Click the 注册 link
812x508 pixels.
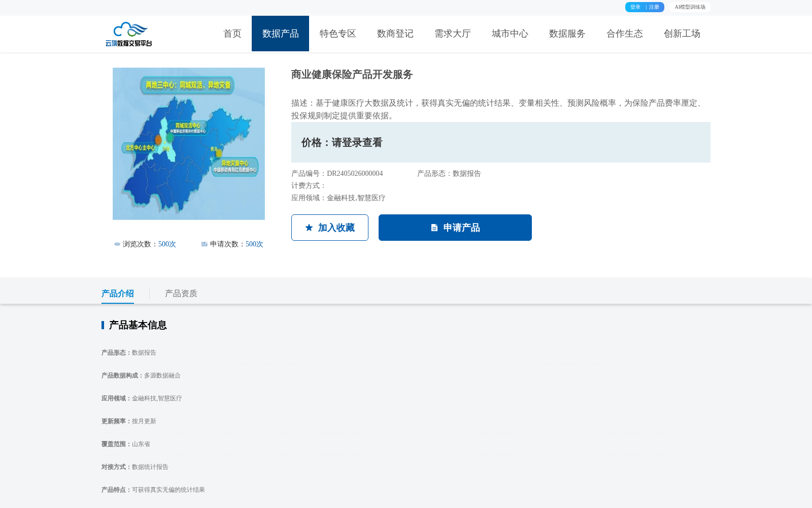point(654,7)
